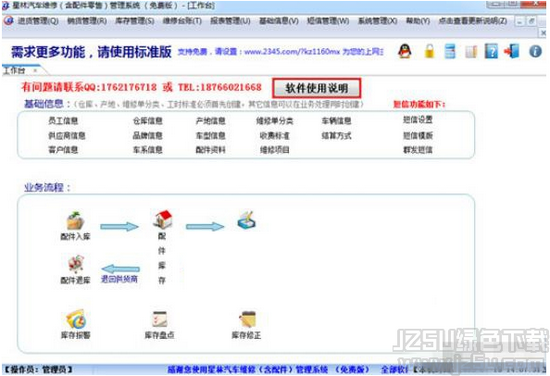Open 车辆信息 link
The width and height of the screenshot is (550, 376).
(x=336, y=121)
